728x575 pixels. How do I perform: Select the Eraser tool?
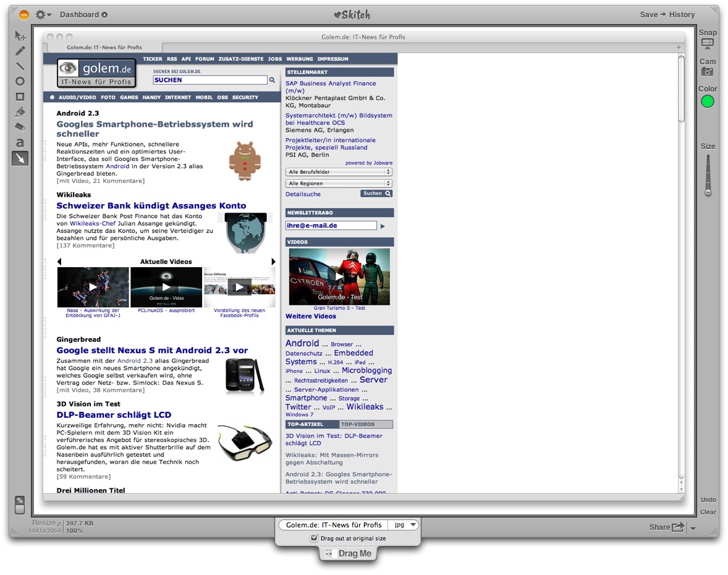(20, 127)
